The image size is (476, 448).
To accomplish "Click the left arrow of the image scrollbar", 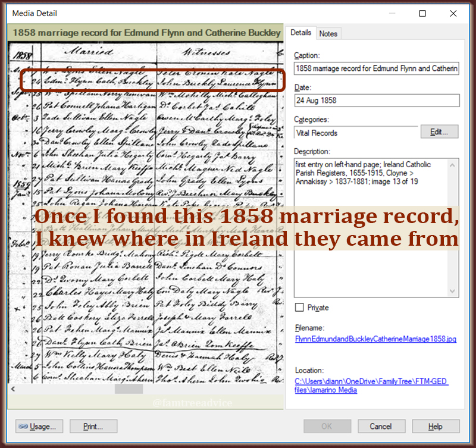I will tap(12, 389).
